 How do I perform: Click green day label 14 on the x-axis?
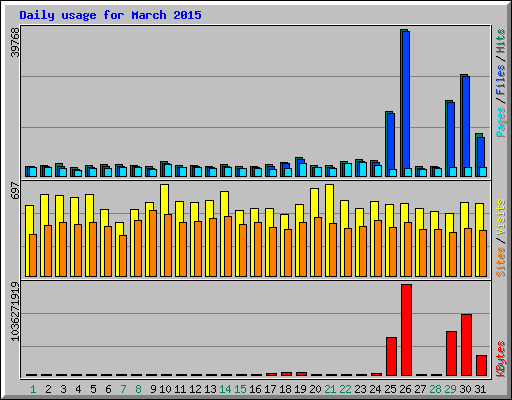pos(225,389)
